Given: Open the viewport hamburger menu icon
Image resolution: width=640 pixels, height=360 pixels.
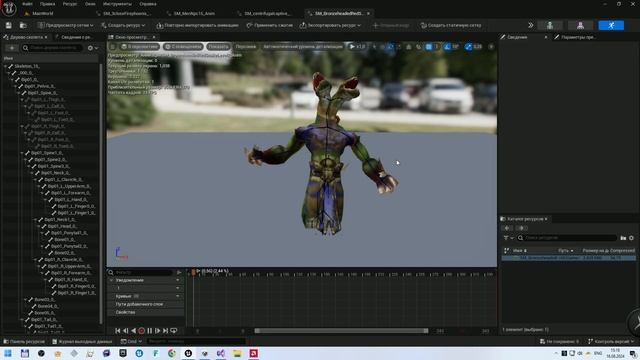Looking at the screenshot, I should [x=113, y=47].
